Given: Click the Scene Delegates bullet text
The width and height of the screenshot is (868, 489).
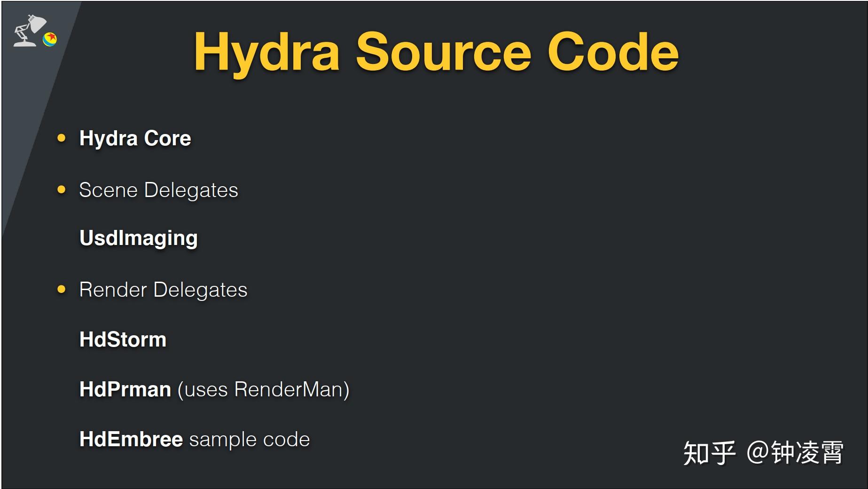Looking at the screenshot, I should point(158,190).
